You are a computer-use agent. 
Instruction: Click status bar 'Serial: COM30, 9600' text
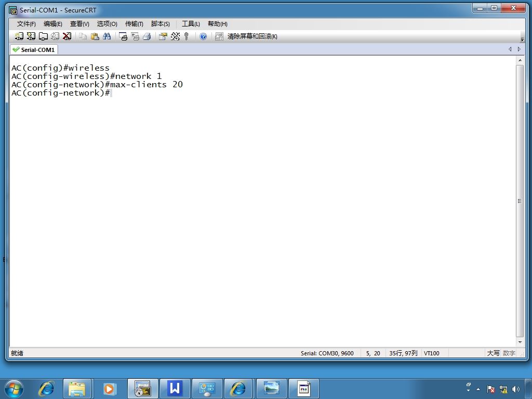[327, 353]
